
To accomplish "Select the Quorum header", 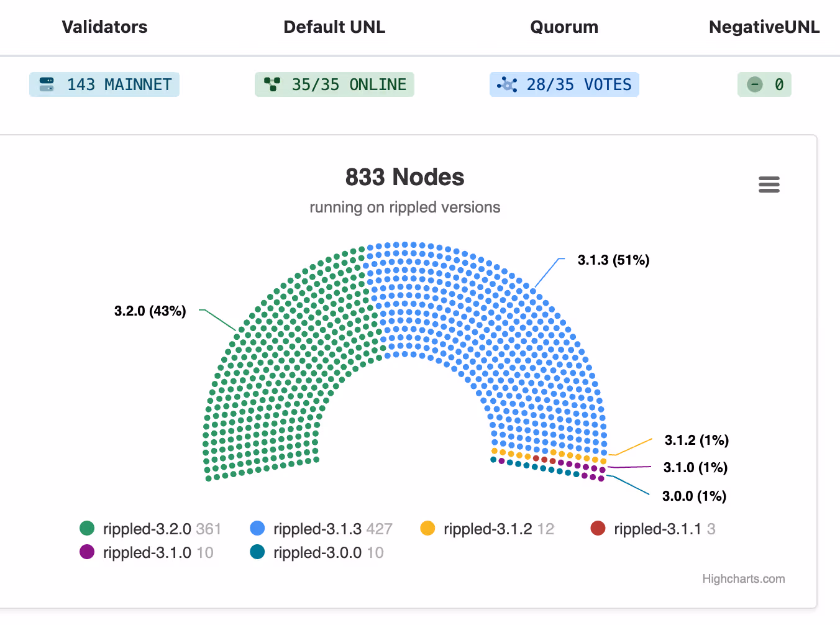I will pyautogui.click(x=564, y=27).
